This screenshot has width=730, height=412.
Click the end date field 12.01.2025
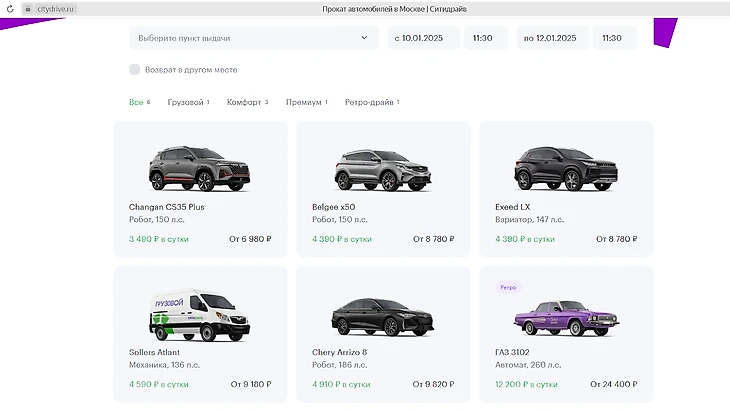point(553,38)
